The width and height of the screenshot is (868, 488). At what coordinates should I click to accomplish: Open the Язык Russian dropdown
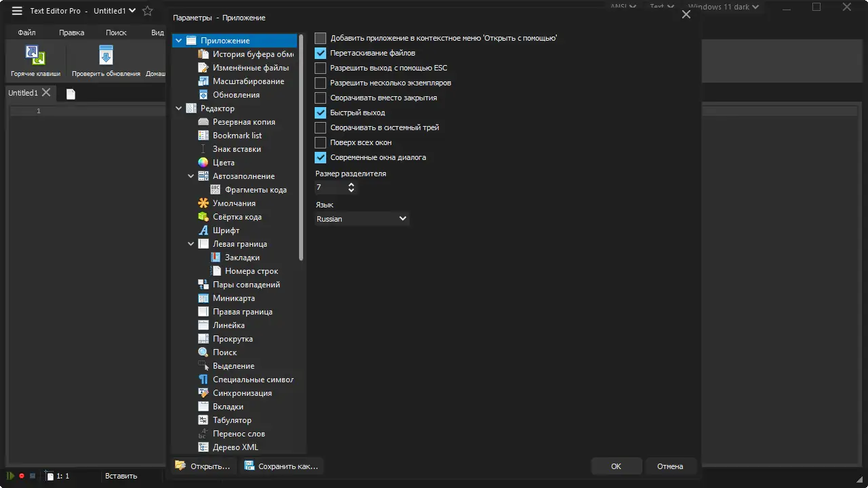point(362,219)
